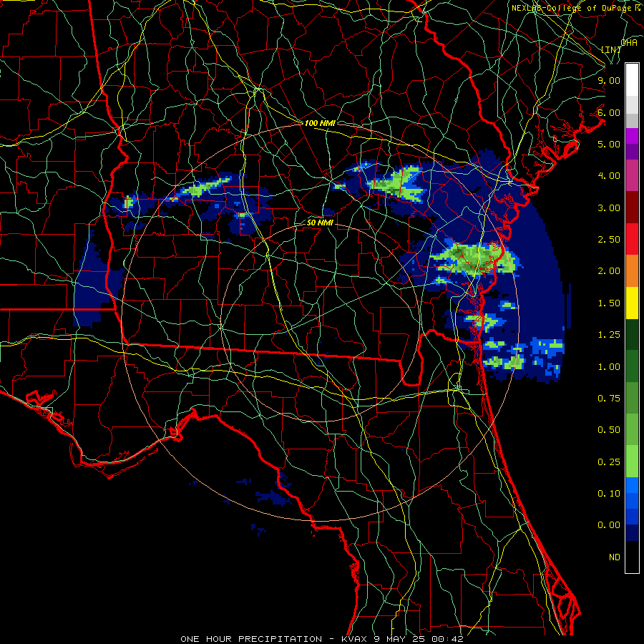This screenshot has height=644, width=644.
Task: Click the [IN] units label
Action: 611,50
